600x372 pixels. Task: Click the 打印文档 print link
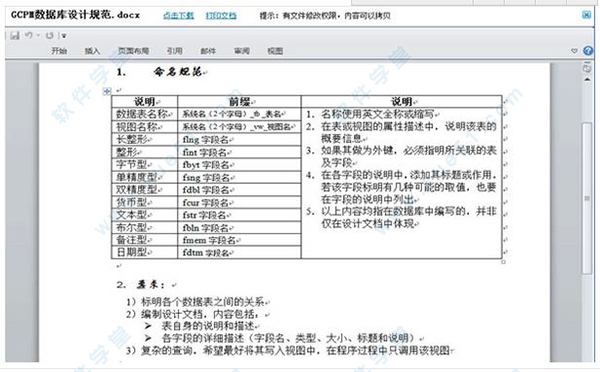click(221, 16)
